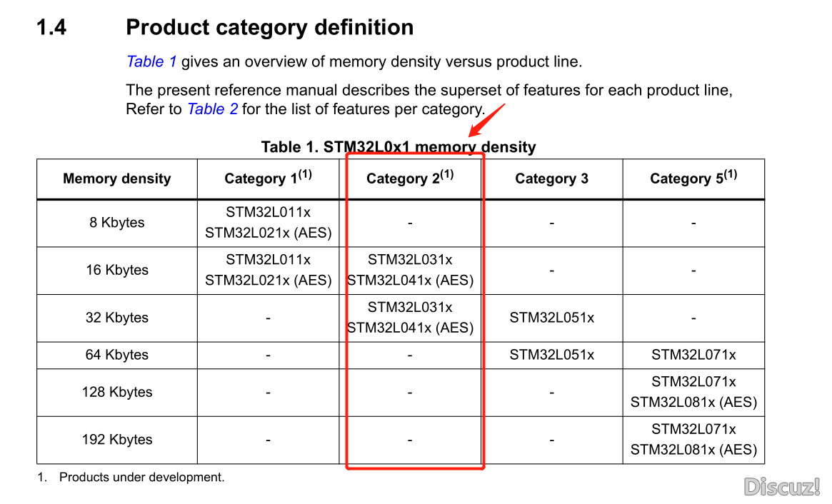Click STM32L071x in 192 Kbytes row
832x504 pixels.
point(693,429)
